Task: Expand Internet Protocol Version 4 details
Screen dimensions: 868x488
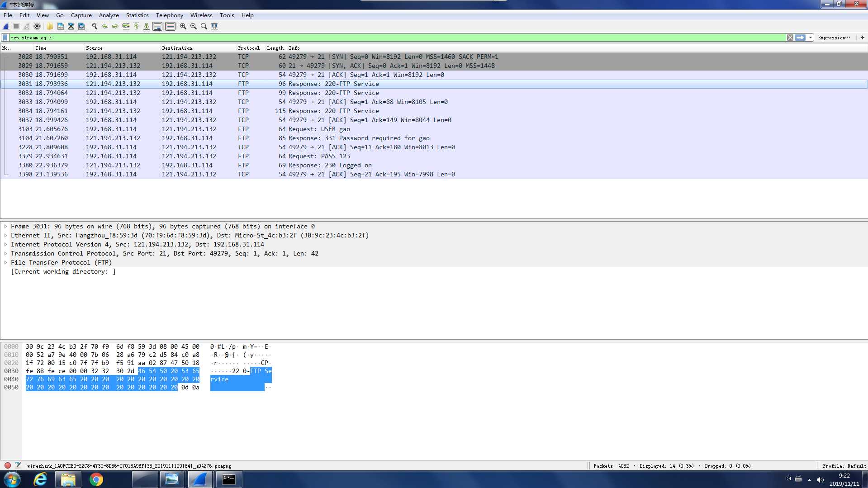Action: pos(5,244)
